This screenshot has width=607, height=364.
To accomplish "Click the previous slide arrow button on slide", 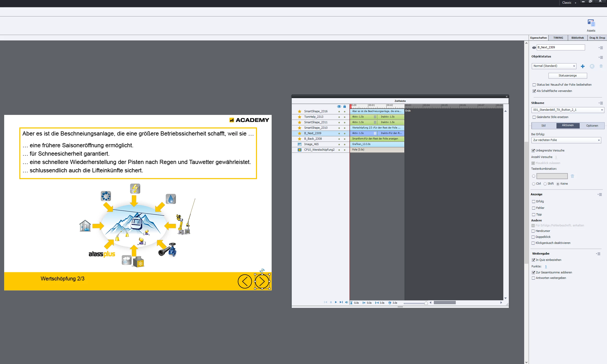I will [x=245, y=281].
